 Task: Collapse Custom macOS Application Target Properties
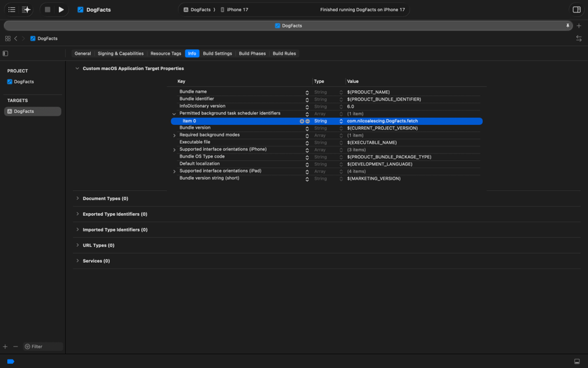click(77, 69)
